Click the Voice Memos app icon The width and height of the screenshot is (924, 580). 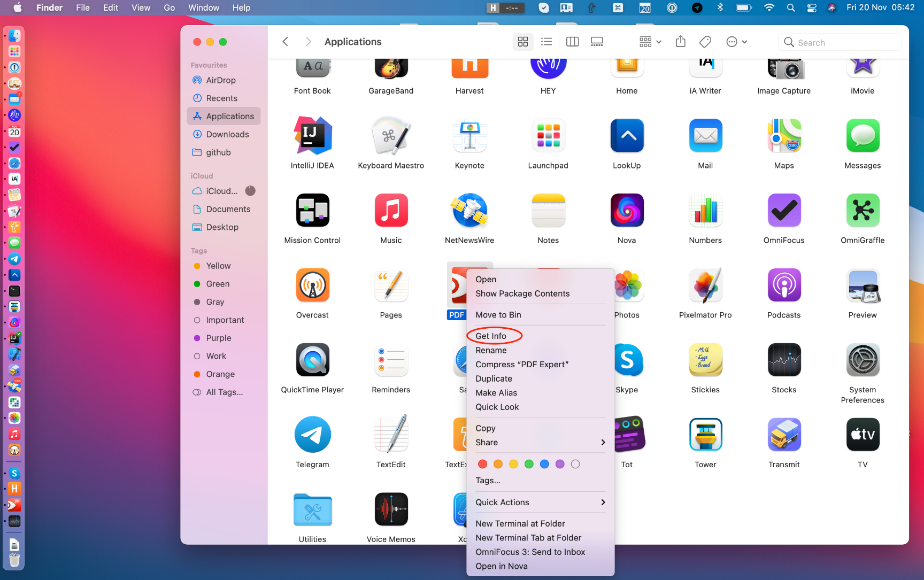click(391, 509)
